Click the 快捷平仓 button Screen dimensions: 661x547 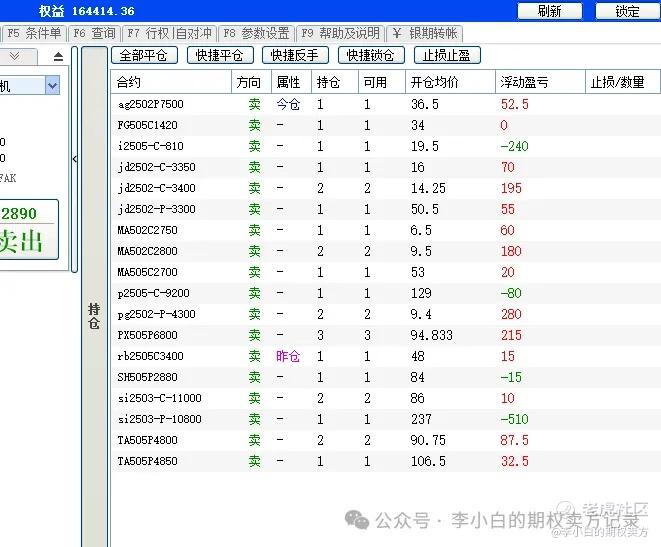point(220,55)
